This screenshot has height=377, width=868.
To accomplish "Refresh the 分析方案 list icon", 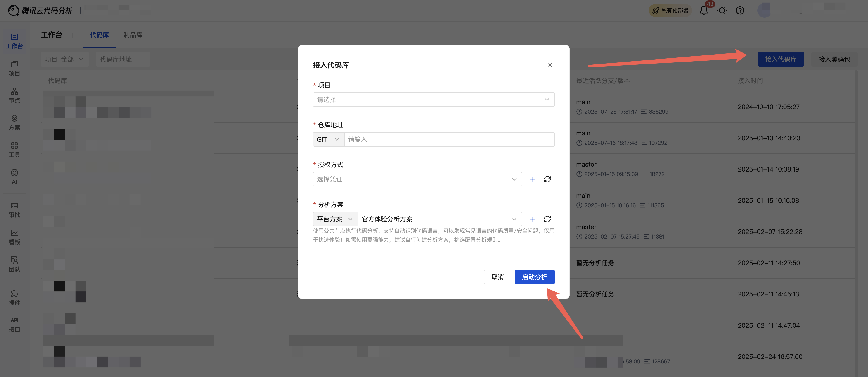I will pyautogui.click(x=547, y=219).
